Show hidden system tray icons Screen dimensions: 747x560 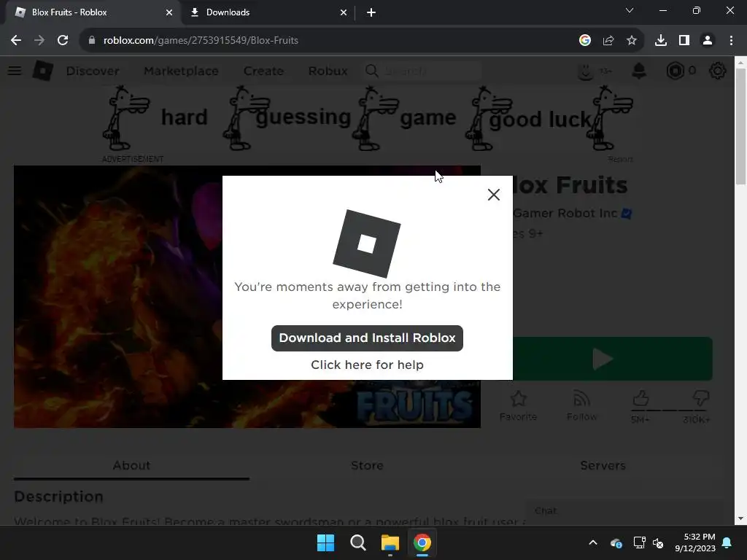click(x=592, y=542)
